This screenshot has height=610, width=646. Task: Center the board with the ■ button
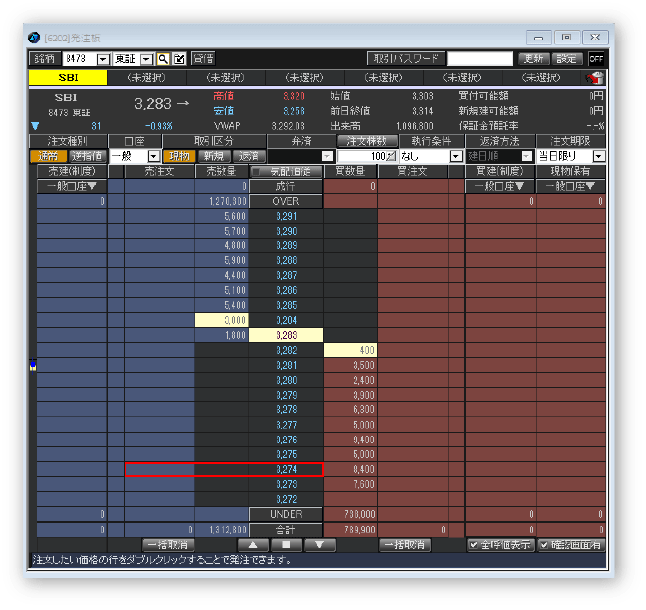tap(286, 545)
